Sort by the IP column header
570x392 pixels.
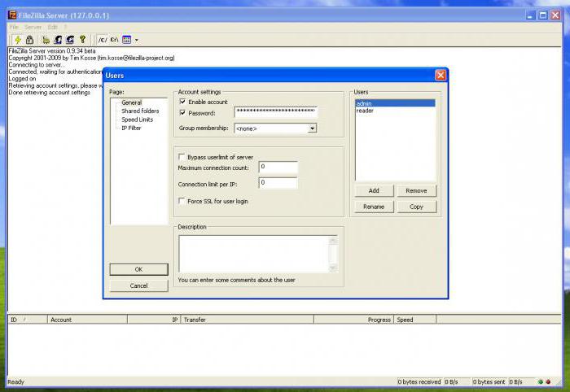[x=154, y=320]
